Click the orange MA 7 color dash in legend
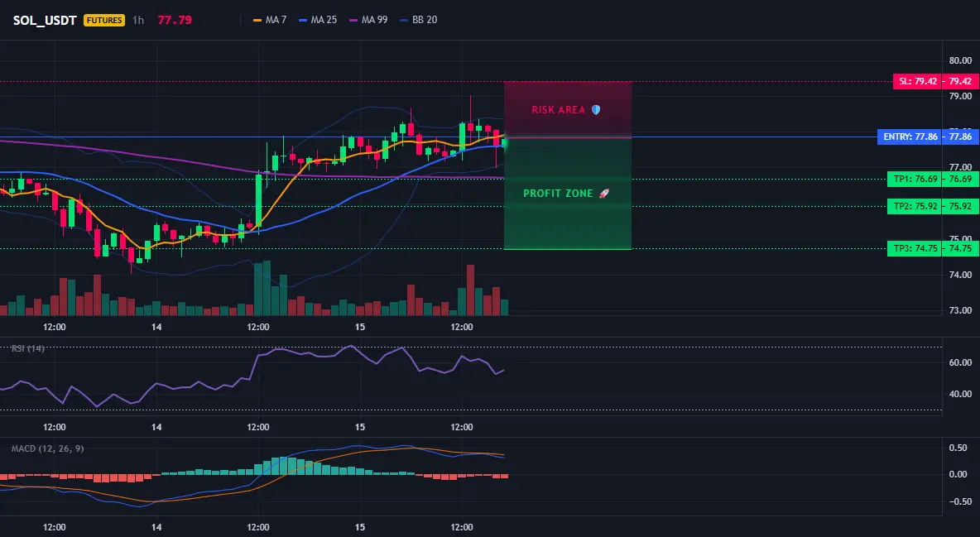The image size is (980, 537). tap(257, 20)
